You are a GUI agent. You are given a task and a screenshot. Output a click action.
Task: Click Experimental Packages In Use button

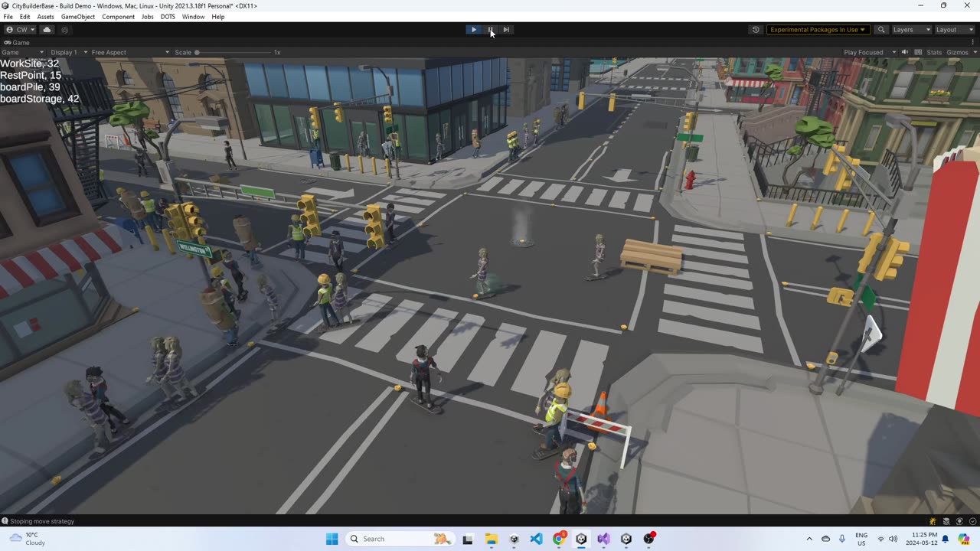818,30
